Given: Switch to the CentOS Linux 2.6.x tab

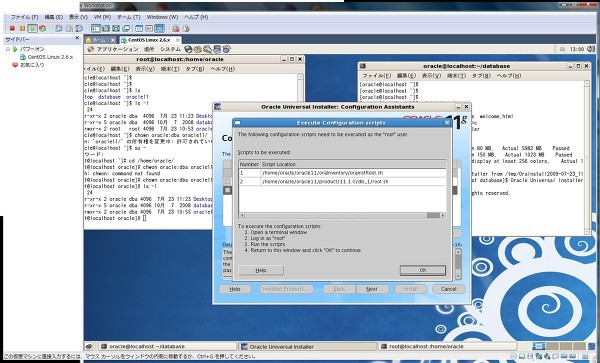Looking at the screenshot, I should (x=150, y=40).
